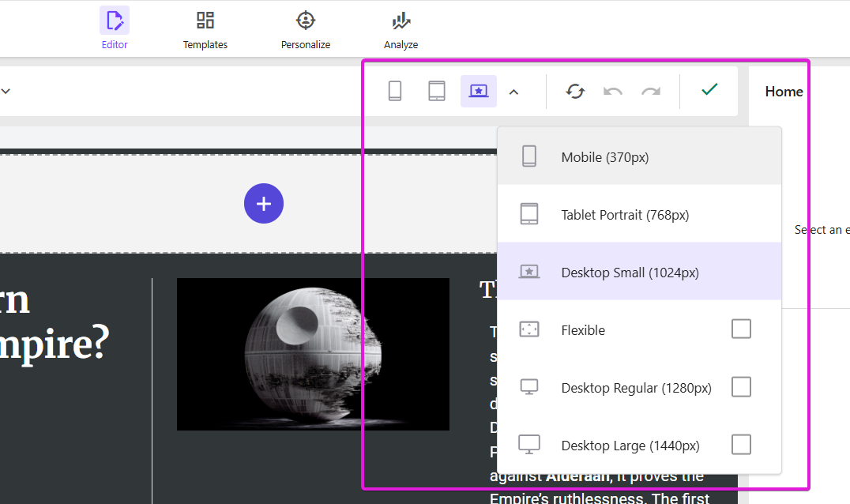Go to the Analyze section

point(401,28)
